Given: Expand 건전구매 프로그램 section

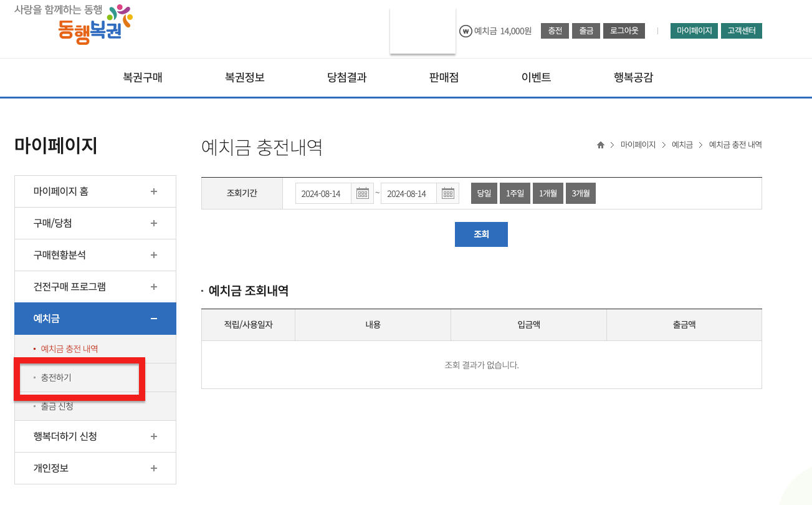Looking at the screenshot, I should pos(95,287).
